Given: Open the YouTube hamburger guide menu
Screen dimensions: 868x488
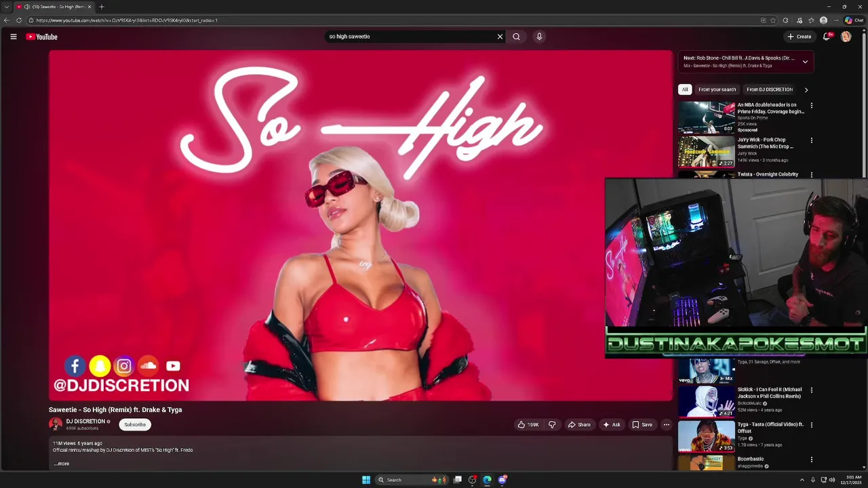Looking at the screenshot, I should coord(14,37).
